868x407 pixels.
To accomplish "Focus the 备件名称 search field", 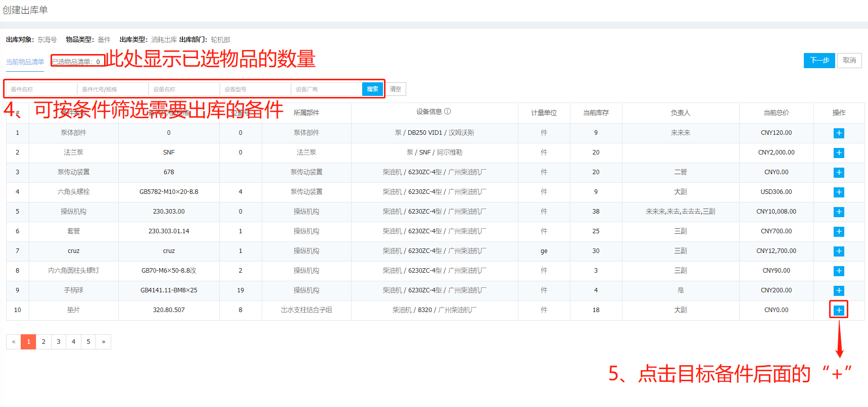I will pyautogui.click(x=41, y=89).
